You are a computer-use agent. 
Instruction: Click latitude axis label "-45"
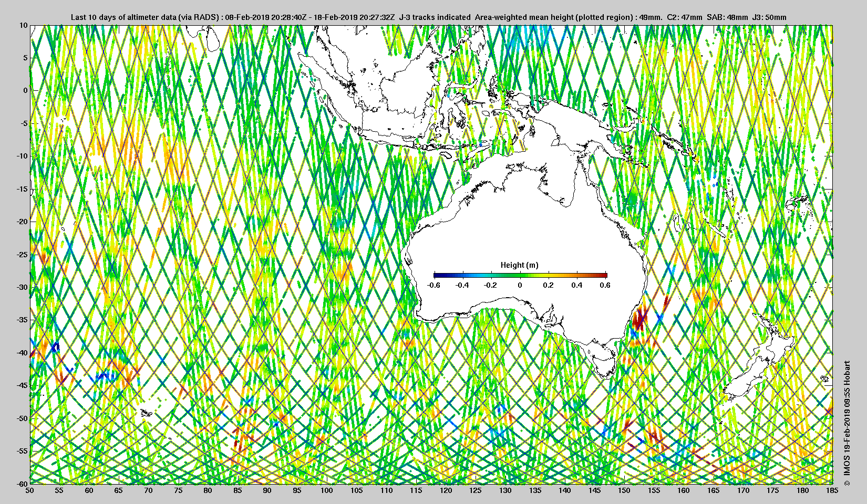tap(22, 385)
